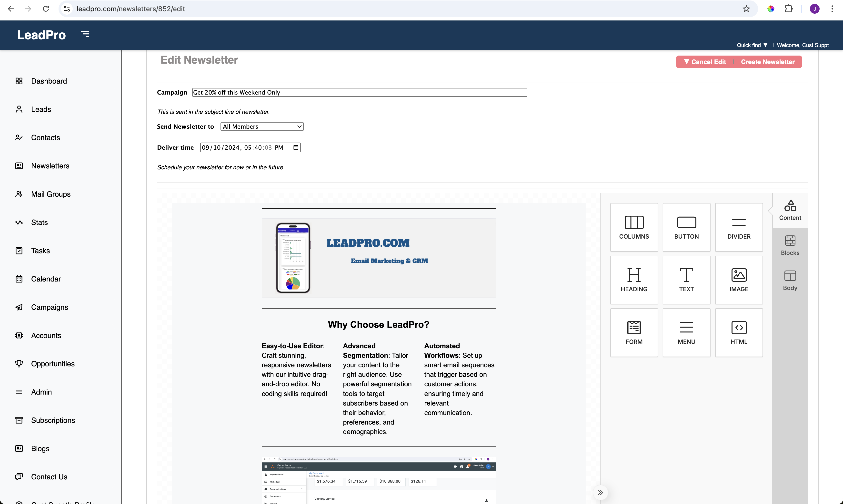843x504 pixels.
Task: Switch to the Blocks tab
Action: click(790, 245)
